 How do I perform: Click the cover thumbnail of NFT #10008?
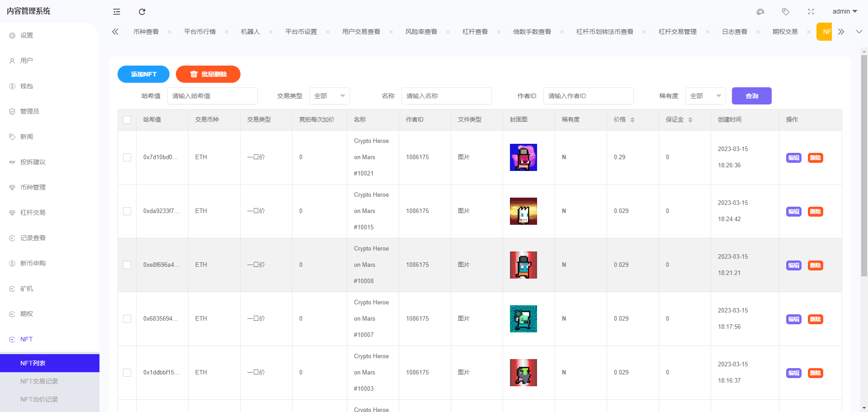click(x=523, y=265)
